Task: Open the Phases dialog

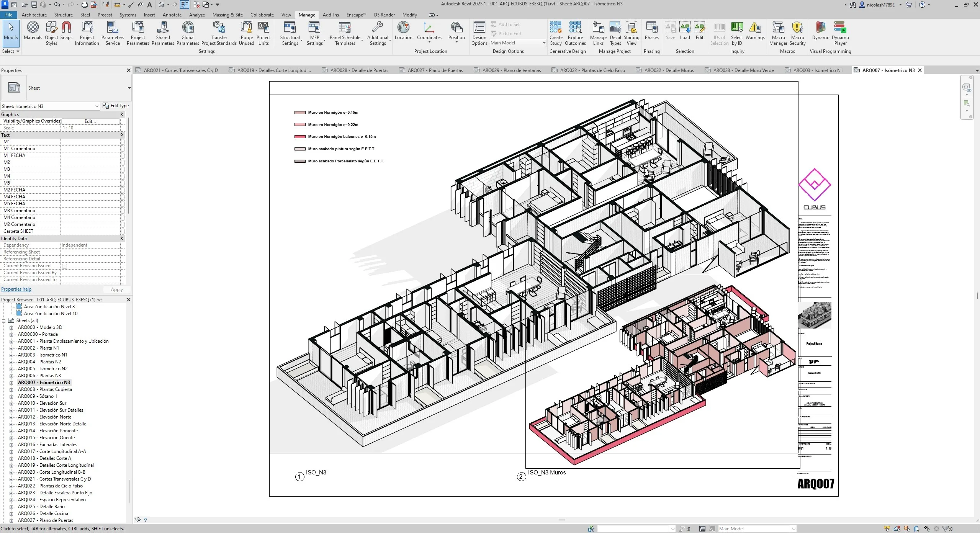Action: [651, 31]
